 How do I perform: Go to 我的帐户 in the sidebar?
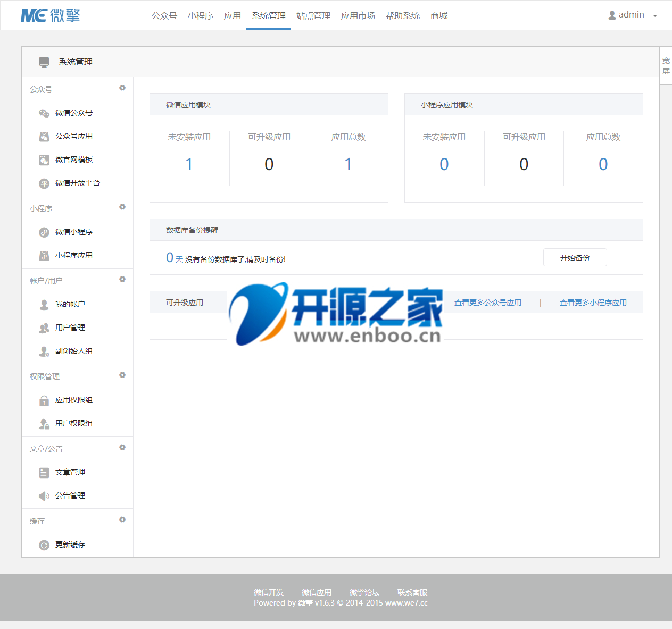70,304
